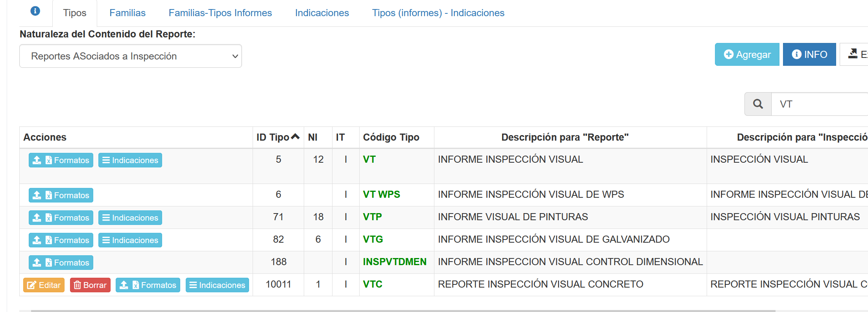Open Familias-Tipos Informes tab

click(x=220, y=13)
